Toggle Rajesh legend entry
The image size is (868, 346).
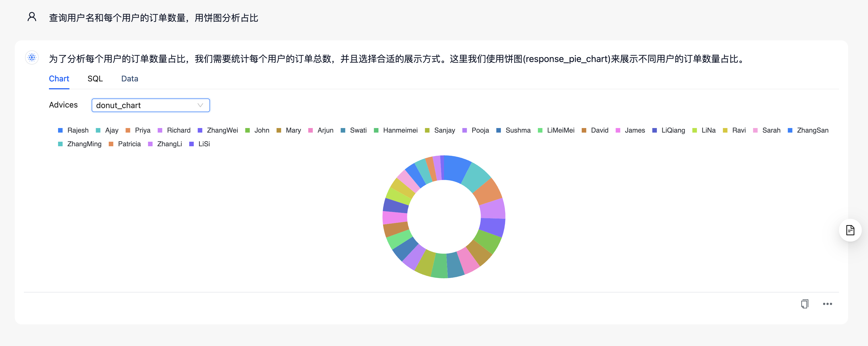77,130
